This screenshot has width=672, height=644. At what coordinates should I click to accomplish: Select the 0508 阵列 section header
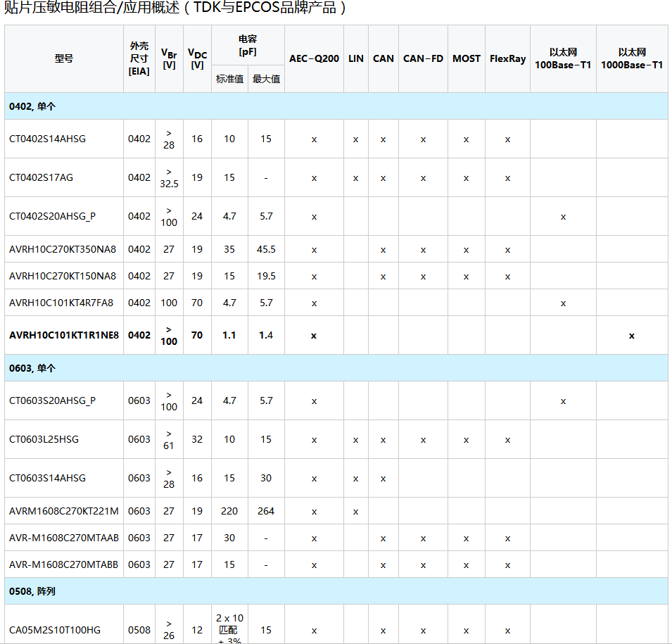[x=336, y=591]
